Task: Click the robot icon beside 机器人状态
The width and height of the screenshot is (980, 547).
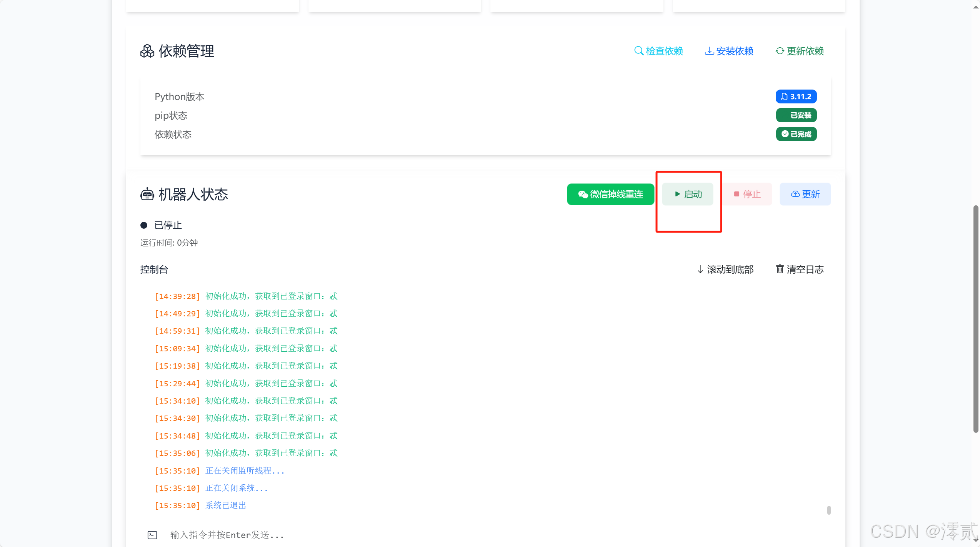Action: 147,195
